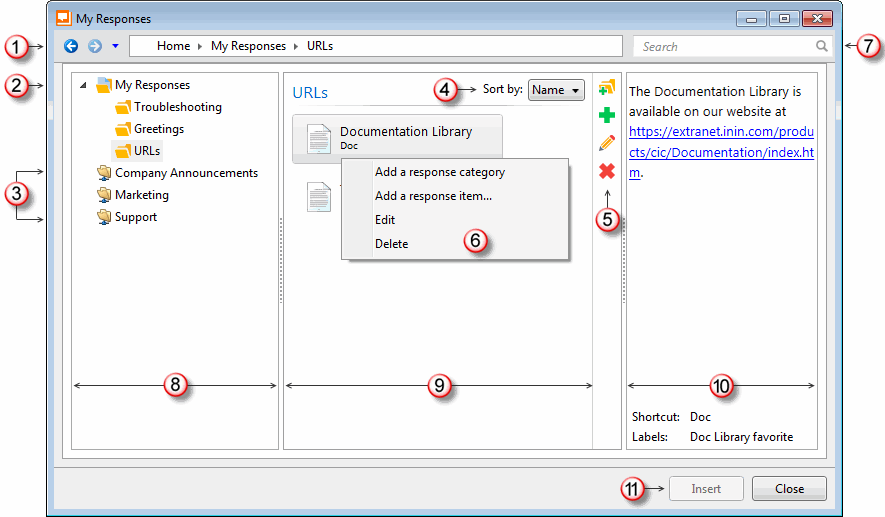Select Edit in the context menu
The width and height of the screenshot is (885, 517).
pos(385,220)
